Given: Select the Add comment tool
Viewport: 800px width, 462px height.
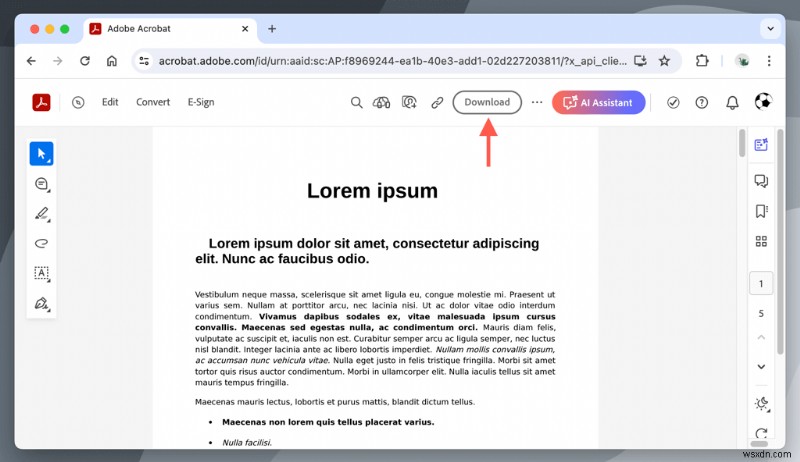Looking at the screenshot, I should [x=42, y=184].
